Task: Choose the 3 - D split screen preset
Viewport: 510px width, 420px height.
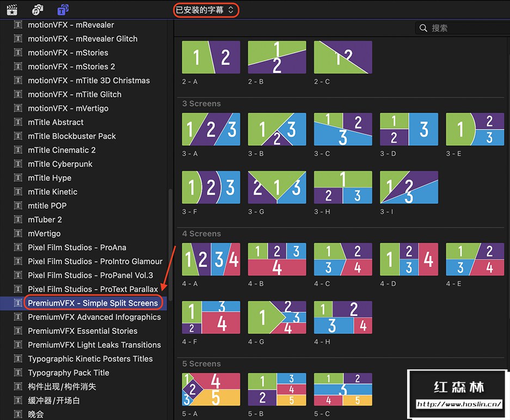Action: pyautogui.click(x=409, y=129)
